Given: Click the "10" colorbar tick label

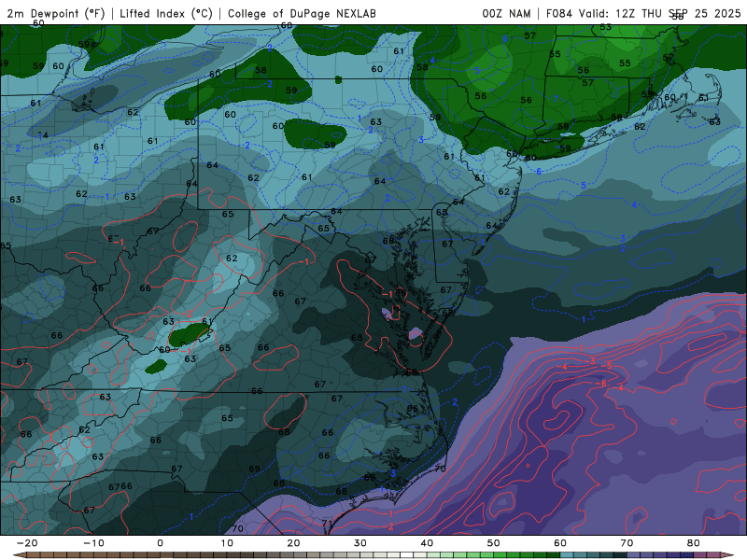Looking at the screenshot, I should (227, 543).
